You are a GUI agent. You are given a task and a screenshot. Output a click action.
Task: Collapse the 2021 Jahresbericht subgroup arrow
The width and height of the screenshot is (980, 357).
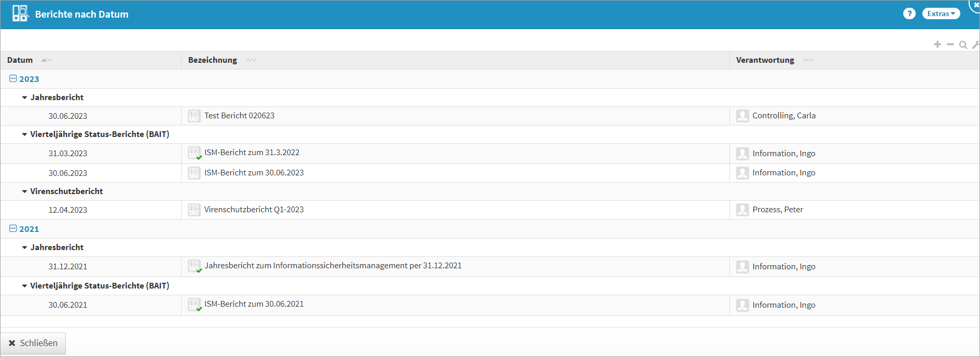coord(24,248)
